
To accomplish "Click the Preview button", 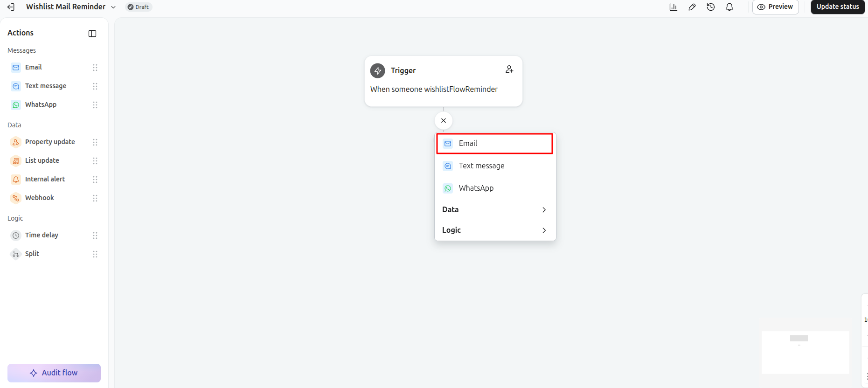I will [x=775, y=7].
